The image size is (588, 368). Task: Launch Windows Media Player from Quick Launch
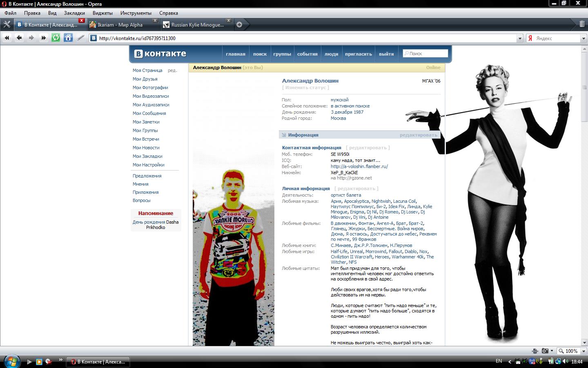[x=39, y=361]
